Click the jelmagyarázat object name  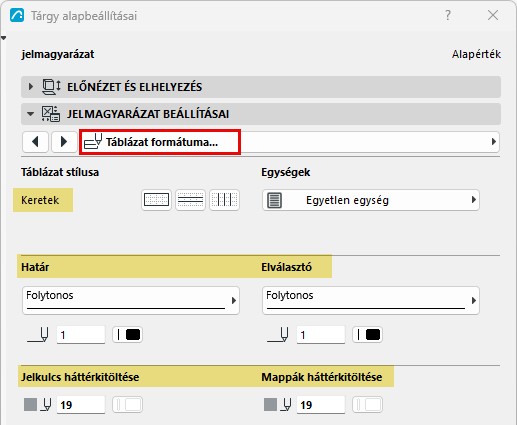[58, 54]
